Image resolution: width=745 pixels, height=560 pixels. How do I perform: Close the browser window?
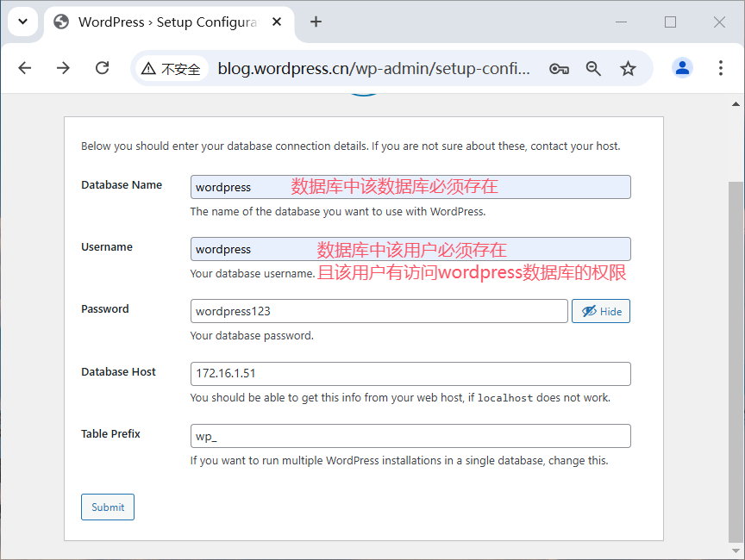coord(719,22)
